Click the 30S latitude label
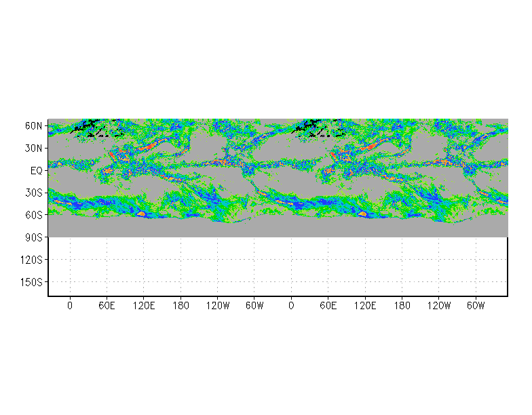The width and height of the screenshot is (532, 415). point(33,193)
